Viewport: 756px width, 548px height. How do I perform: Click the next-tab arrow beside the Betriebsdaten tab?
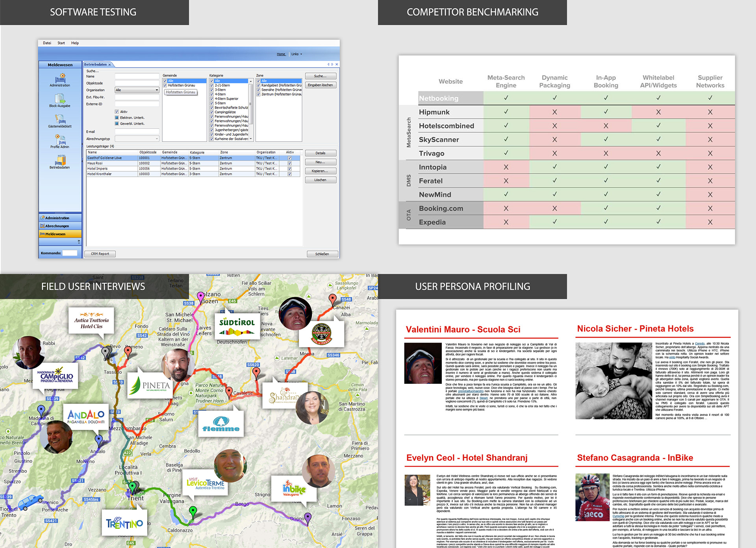[332, 64]
